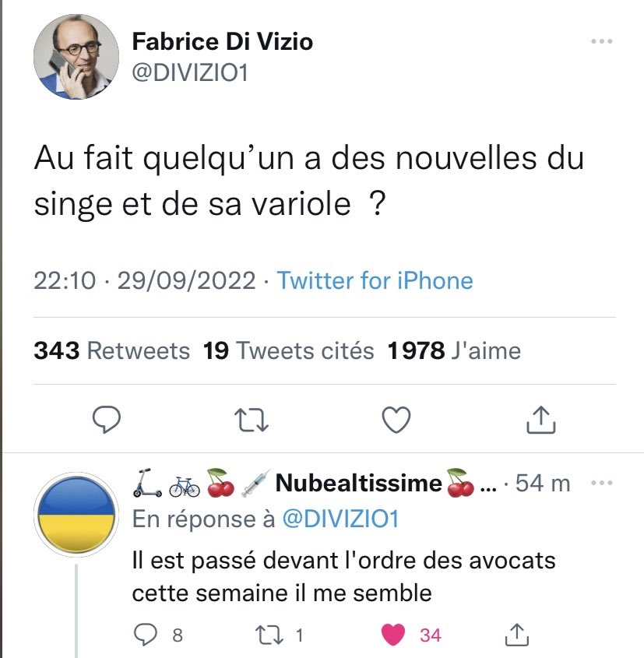The image size is (644, 658).
Task: View the 1978 J'aime list
Action: (454, 351)
